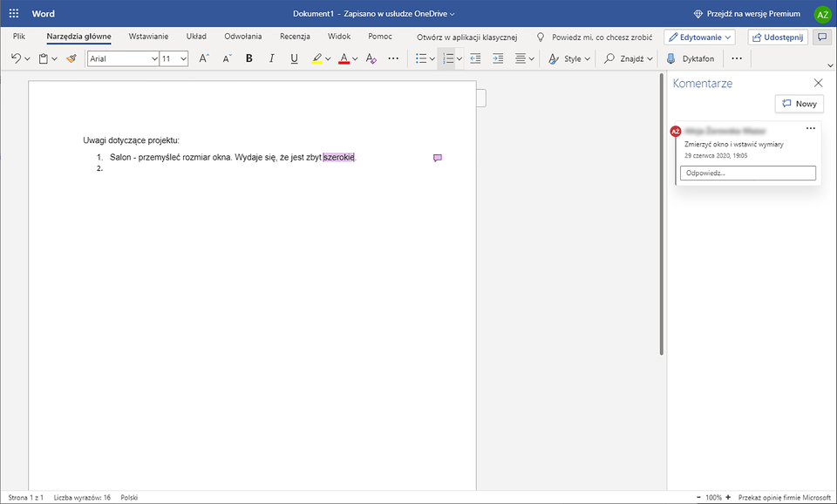Screen dimensions: 837x504
Task: Click the clear formatting icon
Action: pyautogui.click(x=371, y=58)
